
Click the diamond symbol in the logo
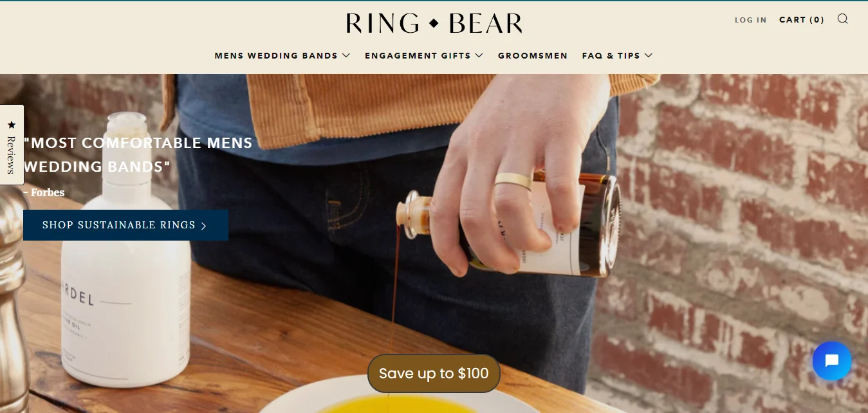click(x=434, y=24)
